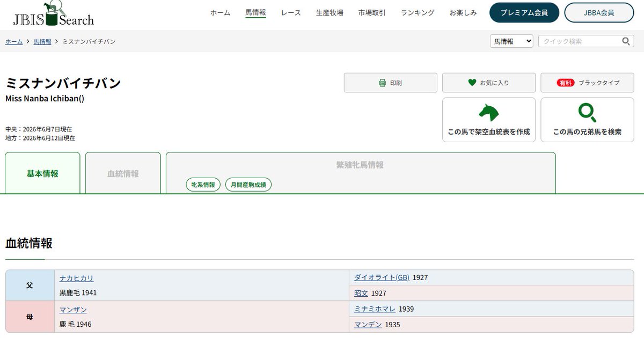Click the green magnifier icon for 兄弟馬 search

pyautogui.click(x=587, y=113)
